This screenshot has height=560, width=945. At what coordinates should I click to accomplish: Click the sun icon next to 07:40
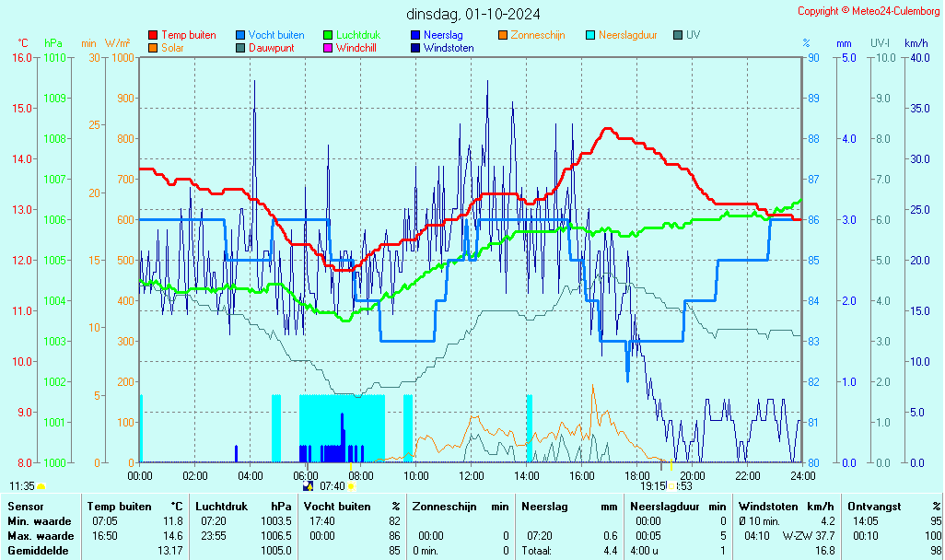tap(351, 486)
